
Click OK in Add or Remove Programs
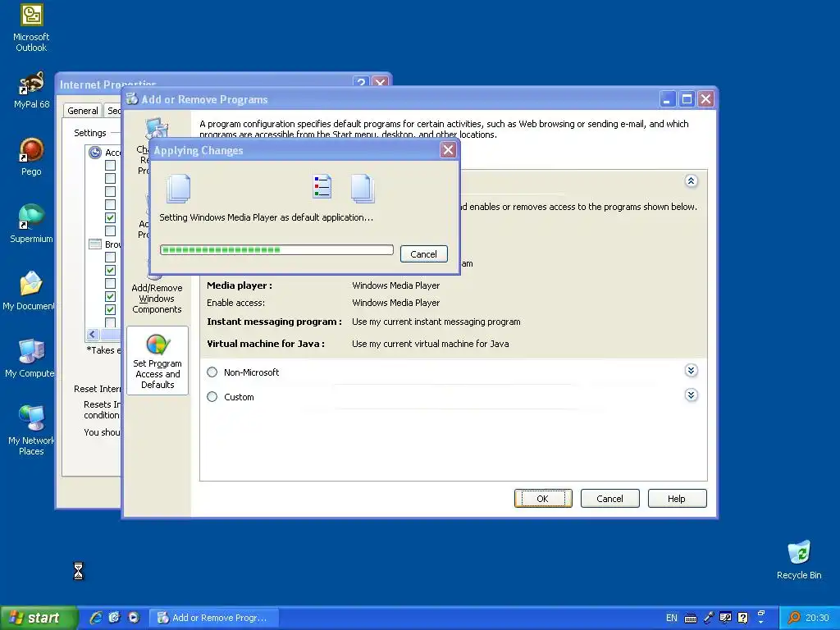(x=543, y=498)
